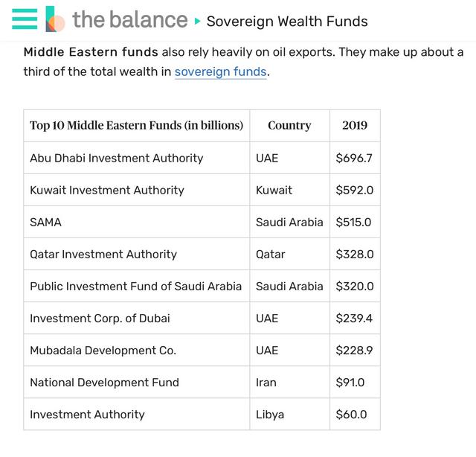Image resolution: width=476 pixels, height=457 pixels.
Task: Select the National Development Fund cell
Action: tap(137, 383)
